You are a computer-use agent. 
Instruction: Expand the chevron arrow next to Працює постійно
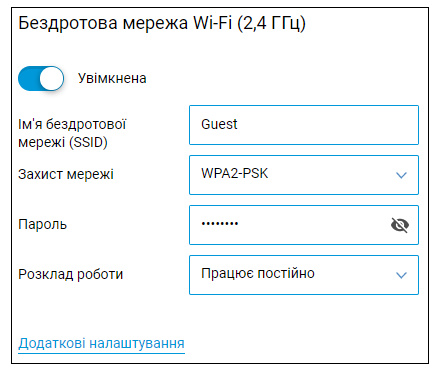pyautogui.click(x=401, y=275)
